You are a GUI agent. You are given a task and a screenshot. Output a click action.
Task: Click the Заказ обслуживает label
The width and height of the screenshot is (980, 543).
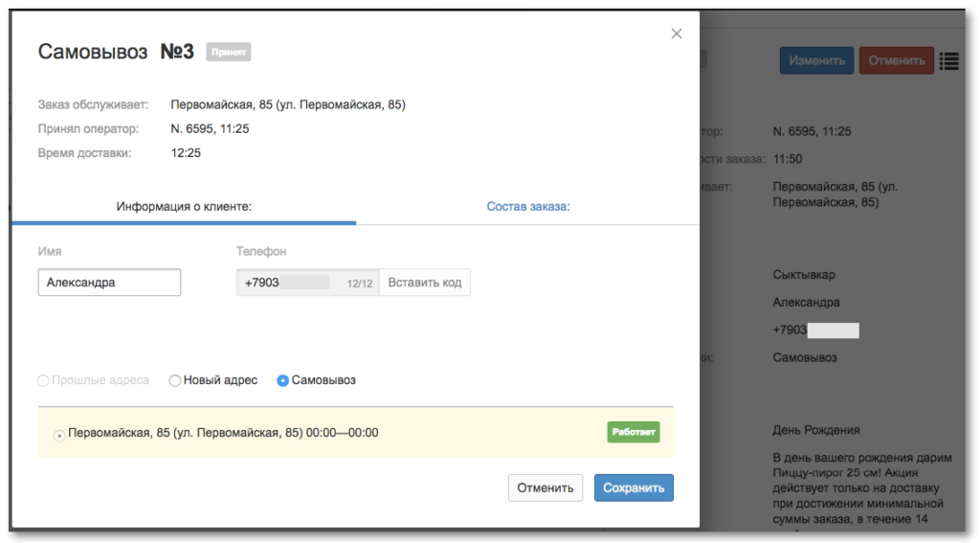click(93, 104)
